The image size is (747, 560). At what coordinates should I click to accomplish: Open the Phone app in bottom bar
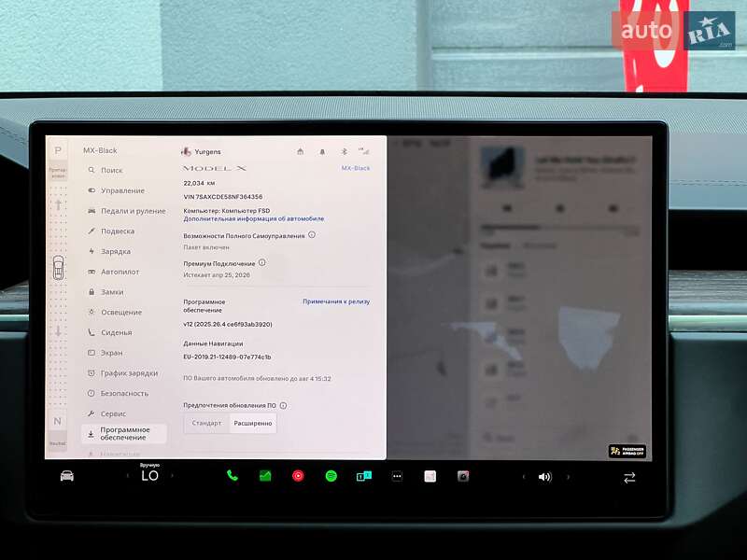(232, 476)
